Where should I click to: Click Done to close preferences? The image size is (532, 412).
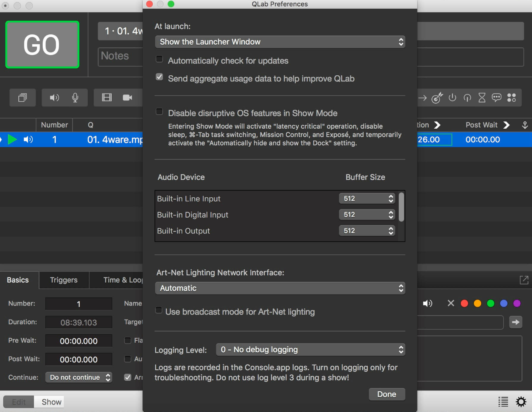pos(387,394)
